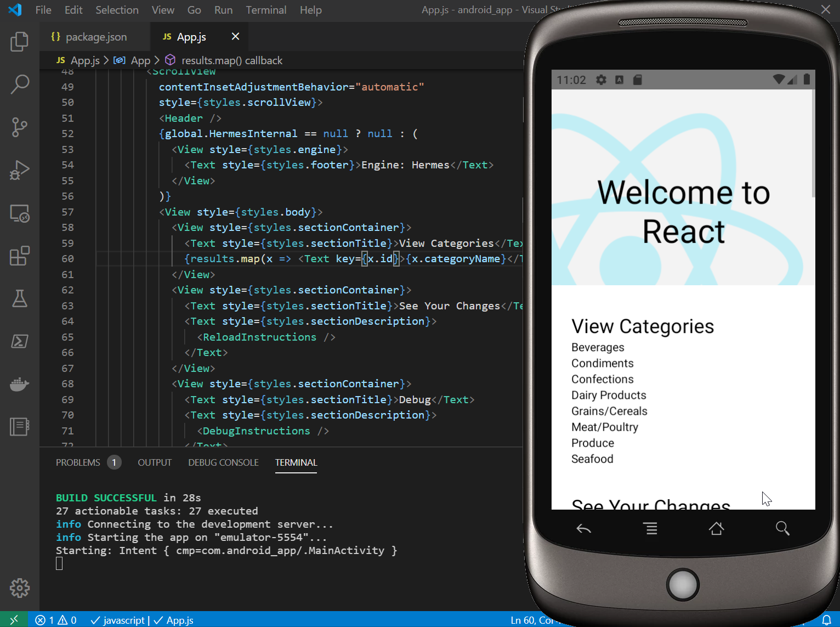Tap Seafood in the emulator list

pyautogui.click(x=592, y=459)
